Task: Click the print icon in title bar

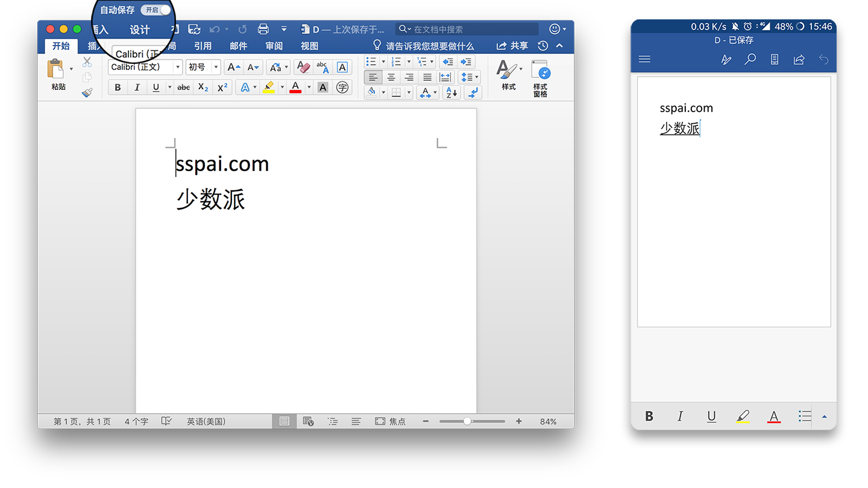Action: (x=263, y=29)
